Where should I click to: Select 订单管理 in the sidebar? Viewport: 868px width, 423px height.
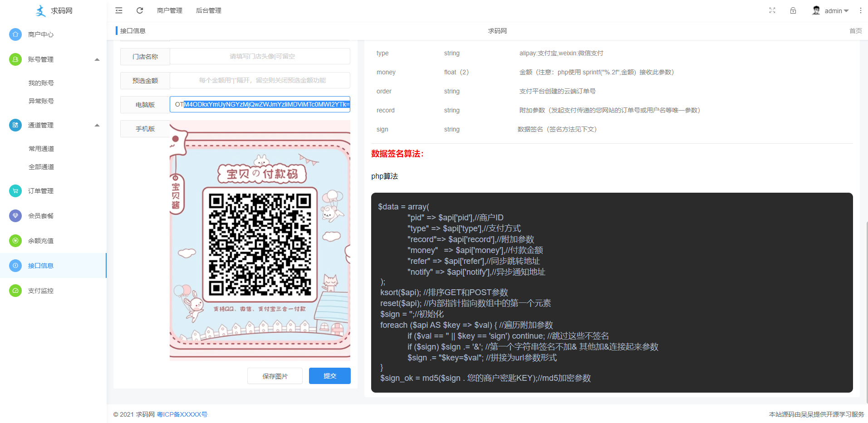(41, 191)
